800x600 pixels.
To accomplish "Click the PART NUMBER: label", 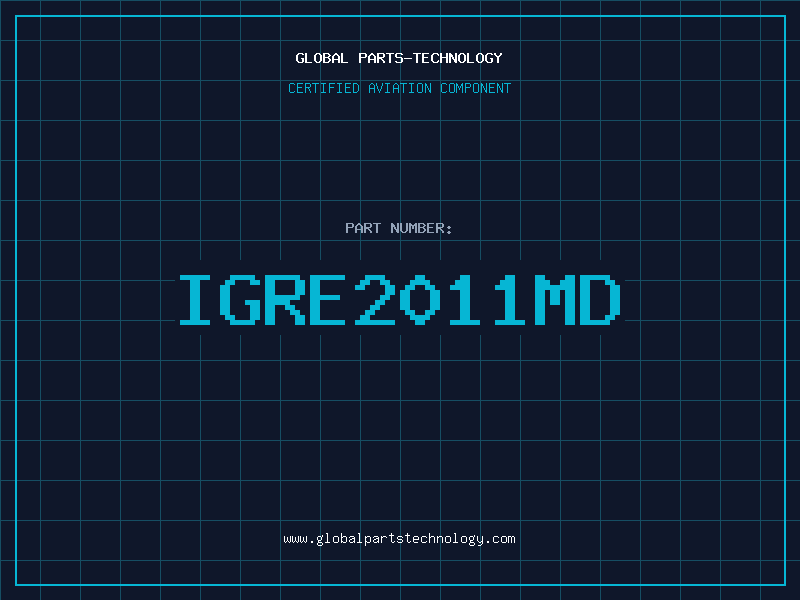I will pyautogui.click(x=398, y=228).
